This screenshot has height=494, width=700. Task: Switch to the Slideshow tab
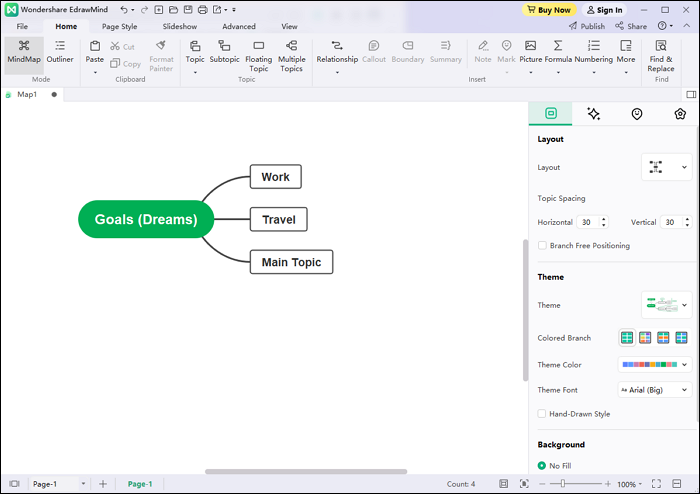click(179, 26)
